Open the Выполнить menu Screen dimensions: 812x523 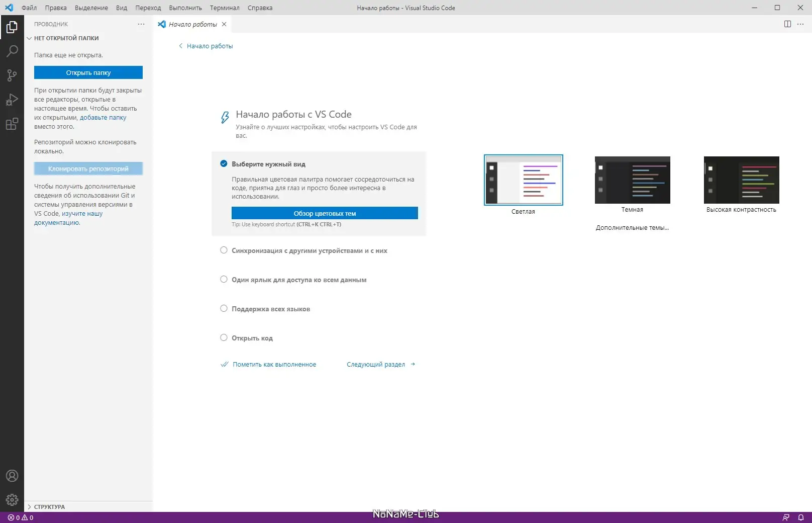click(185, 8)
